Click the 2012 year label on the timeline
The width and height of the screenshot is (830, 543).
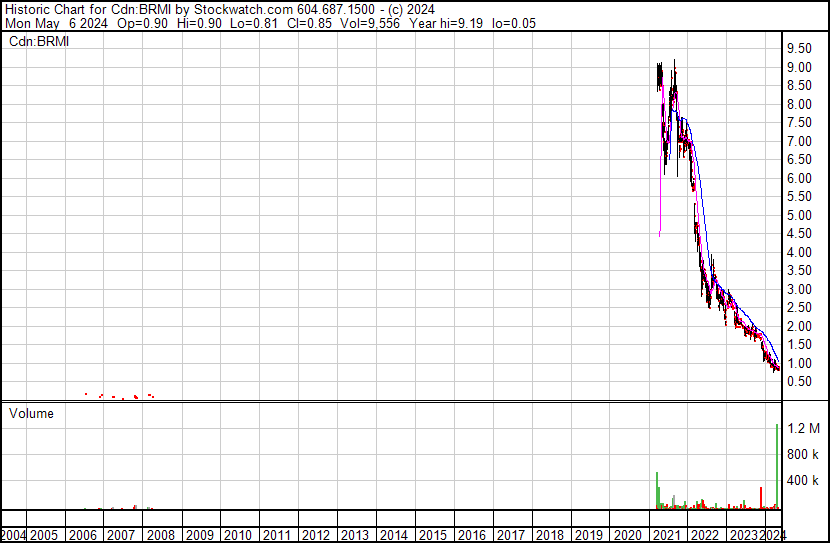point(316,535)
